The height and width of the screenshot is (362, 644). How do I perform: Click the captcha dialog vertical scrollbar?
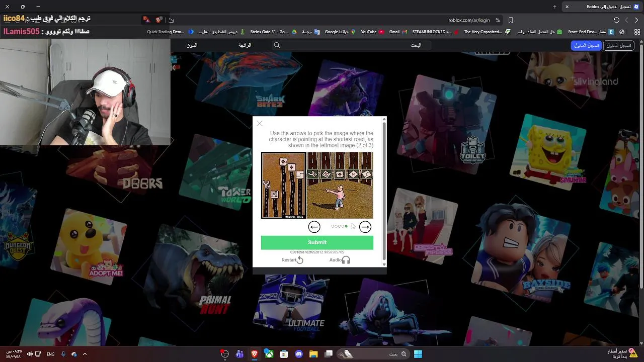(x=384, y=191)
